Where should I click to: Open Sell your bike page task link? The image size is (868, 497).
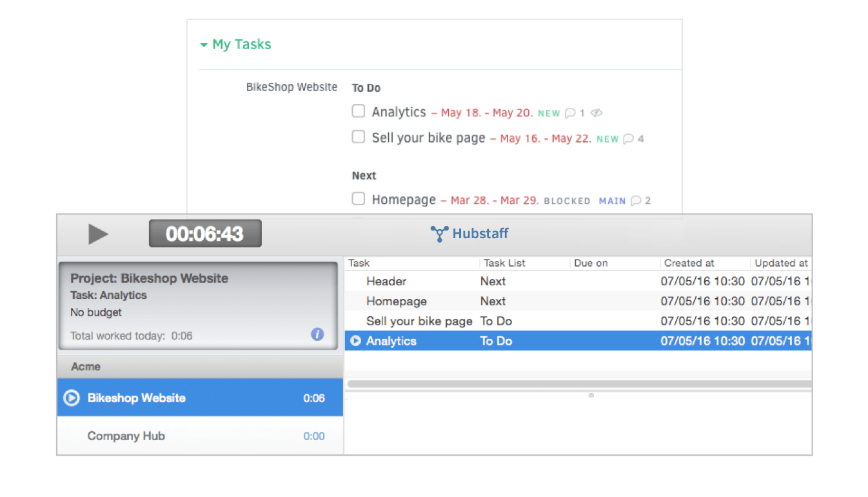[428, 137]
